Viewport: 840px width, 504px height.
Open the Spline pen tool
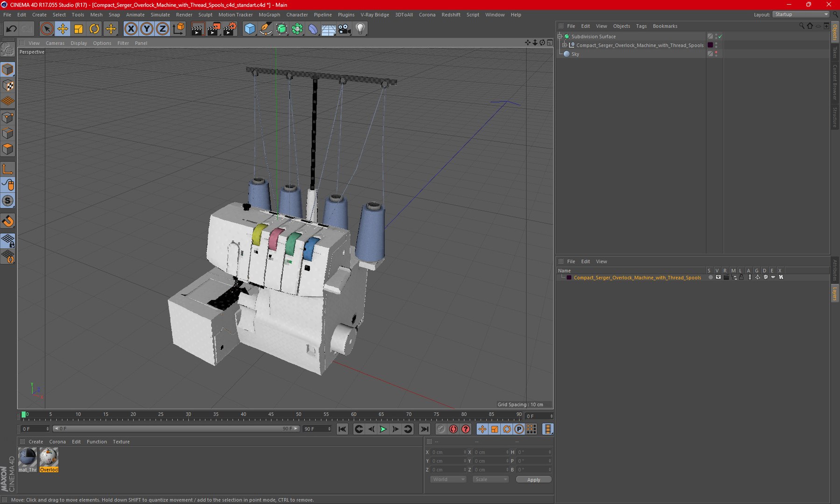click(266, 29)
